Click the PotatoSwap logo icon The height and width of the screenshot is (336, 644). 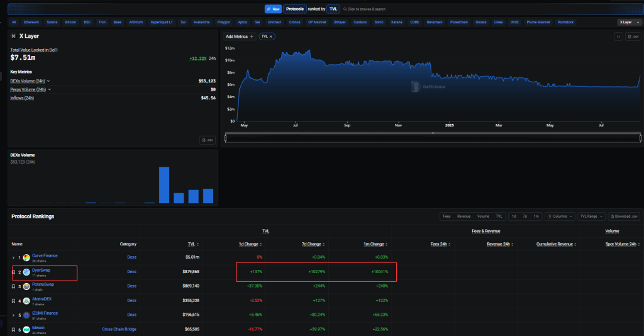point(26,286)
